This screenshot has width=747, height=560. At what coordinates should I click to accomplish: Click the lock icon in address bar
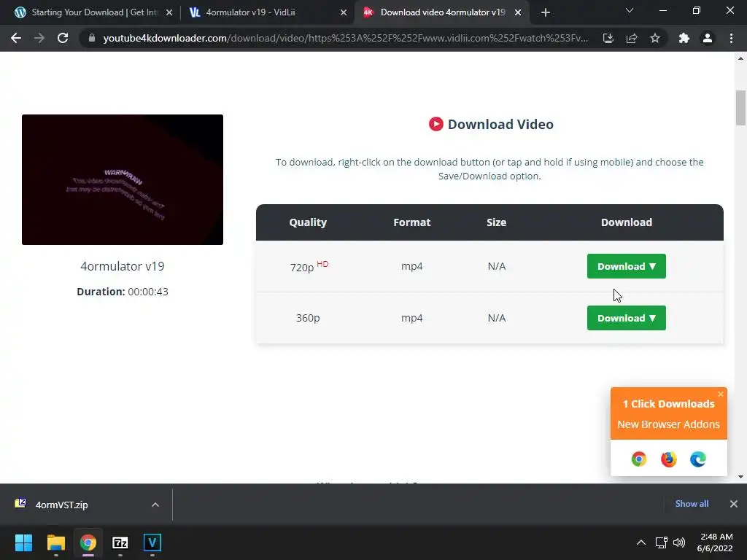[x=92, y=38]
